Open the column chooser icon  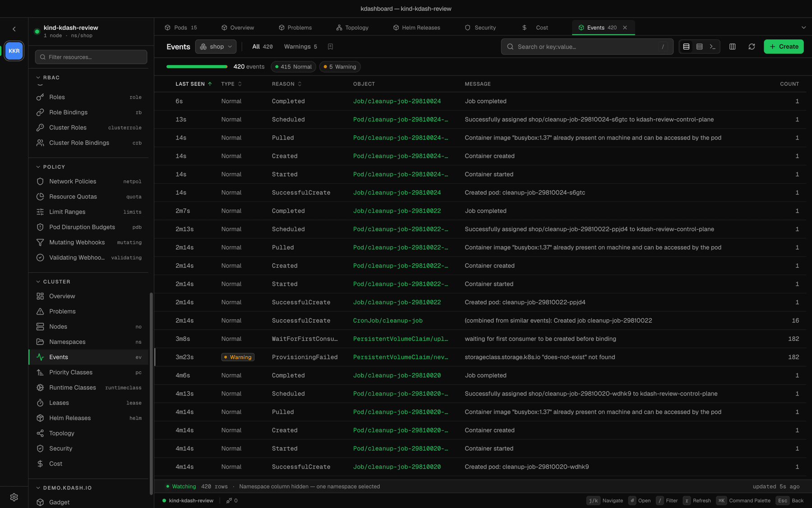(733, 47)
